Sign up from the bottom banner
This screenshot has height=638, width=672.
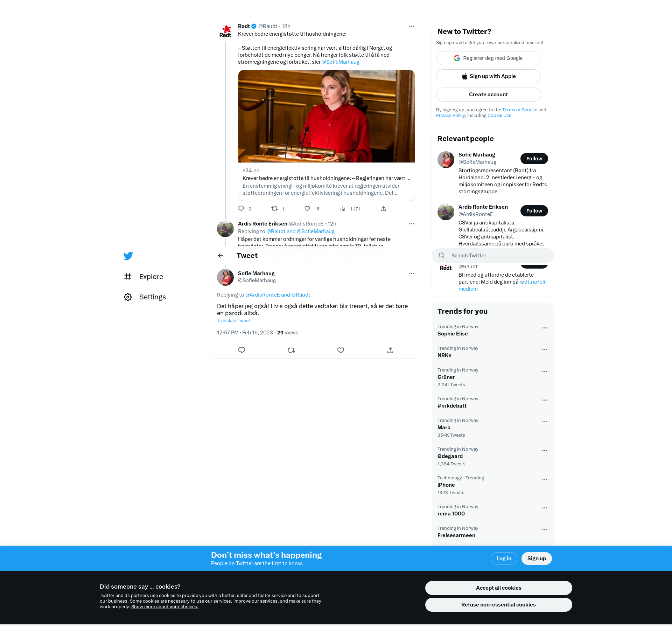(537, 559)
